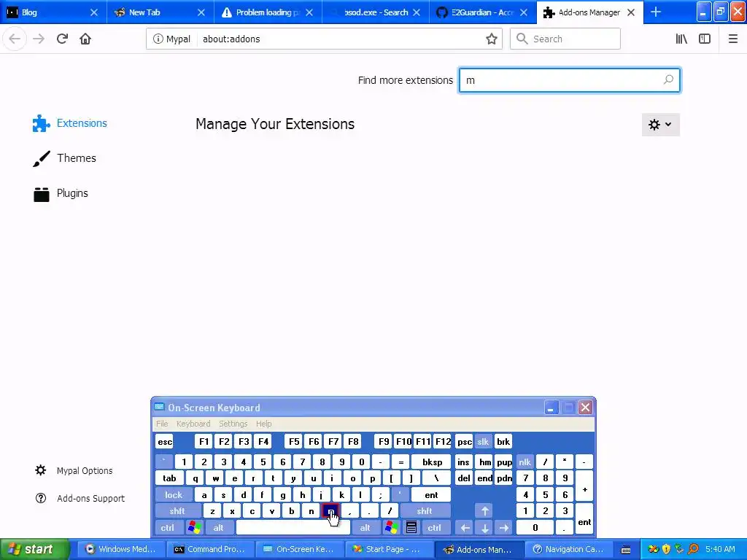
Task: Close the Problem loading page tab
Action: [x=309, y=12]
